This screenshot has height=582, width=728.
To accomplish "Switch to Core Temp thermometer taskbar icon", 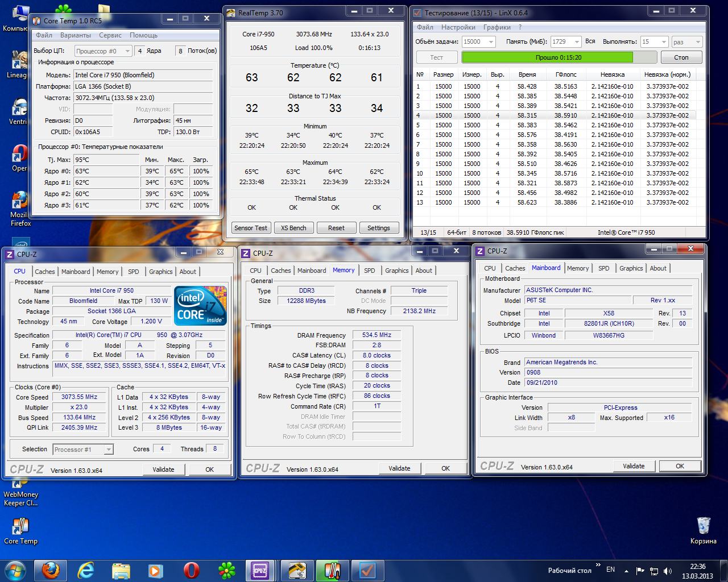I will pos(332,570).
